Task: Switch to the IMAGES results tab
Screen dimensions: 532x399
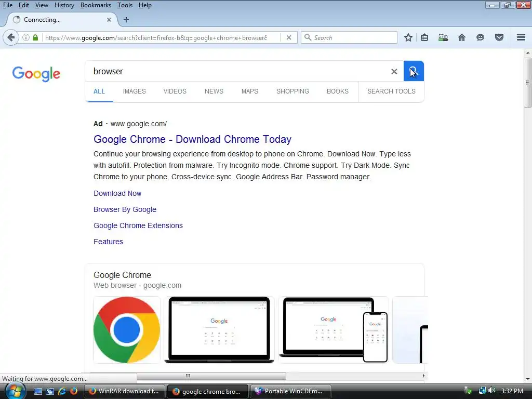Action: [x=135, y=91]
